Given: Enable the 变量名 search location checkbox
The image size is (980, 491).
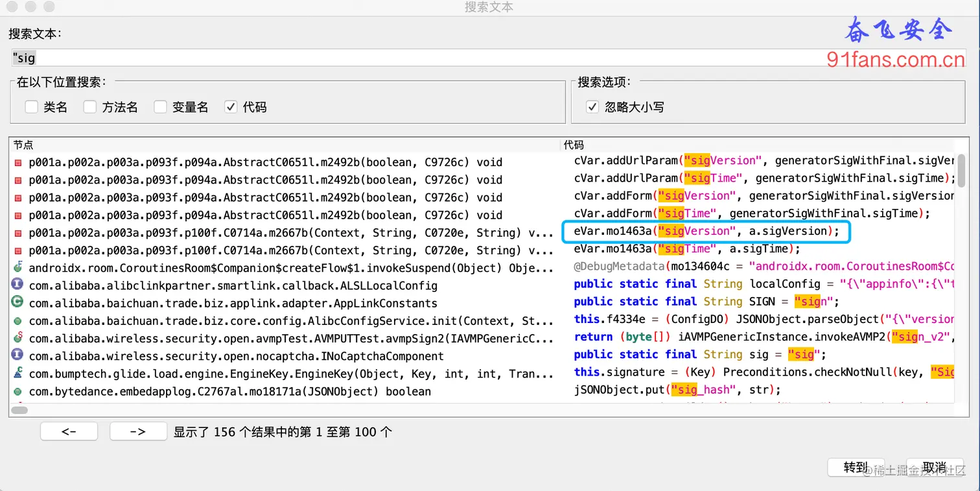Looking at the screenshot, I should pos(160,107).
